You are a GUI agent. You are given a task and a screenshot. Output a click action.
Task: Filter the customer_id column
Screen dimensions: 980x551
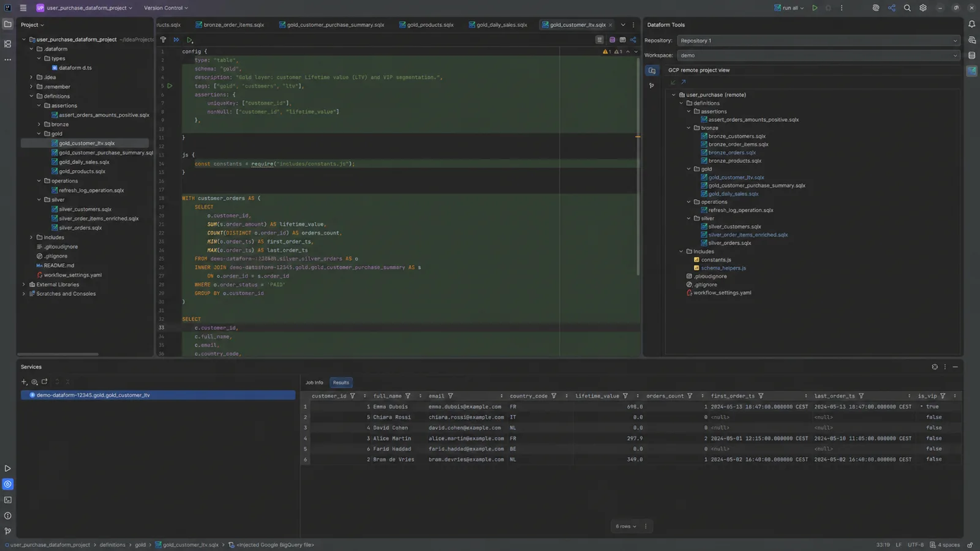coord(352,396)
